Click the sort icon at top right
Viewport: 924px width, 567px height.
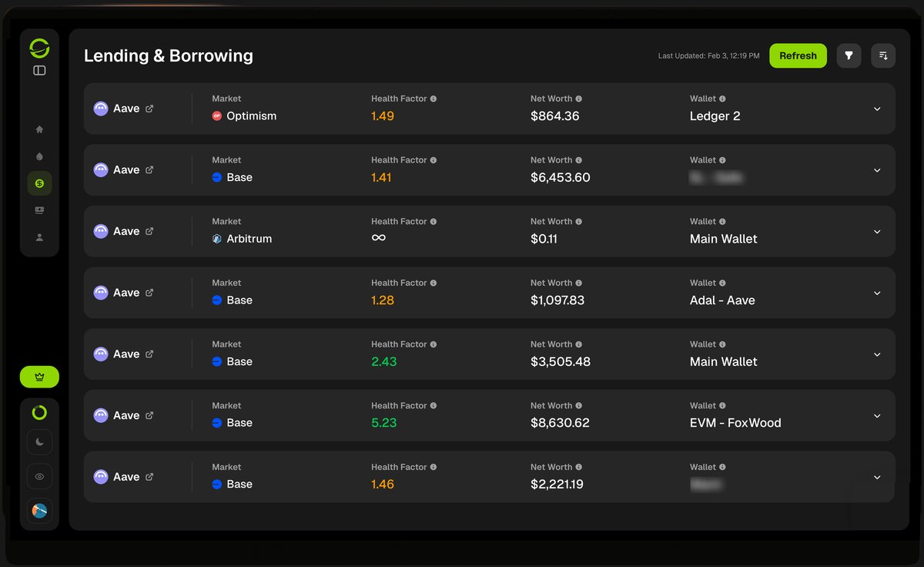coord(883,55)
